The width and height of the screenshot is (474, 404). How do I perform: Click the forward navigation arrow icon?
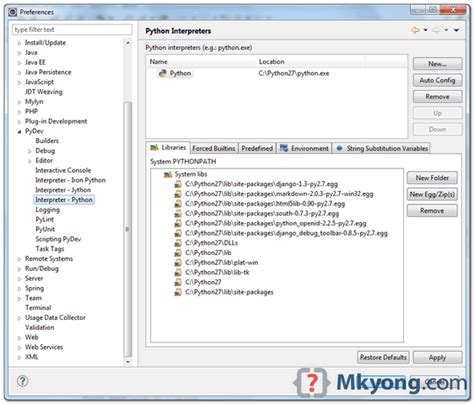(436, 30)
